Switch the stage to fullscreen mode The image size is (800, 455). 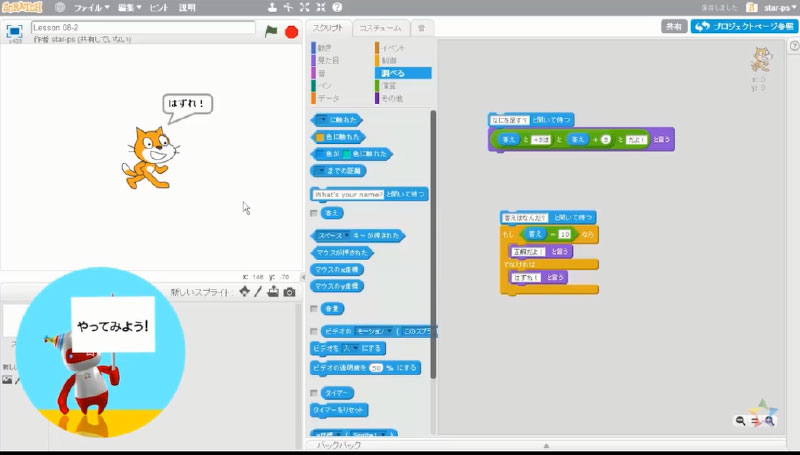(14, 32)
